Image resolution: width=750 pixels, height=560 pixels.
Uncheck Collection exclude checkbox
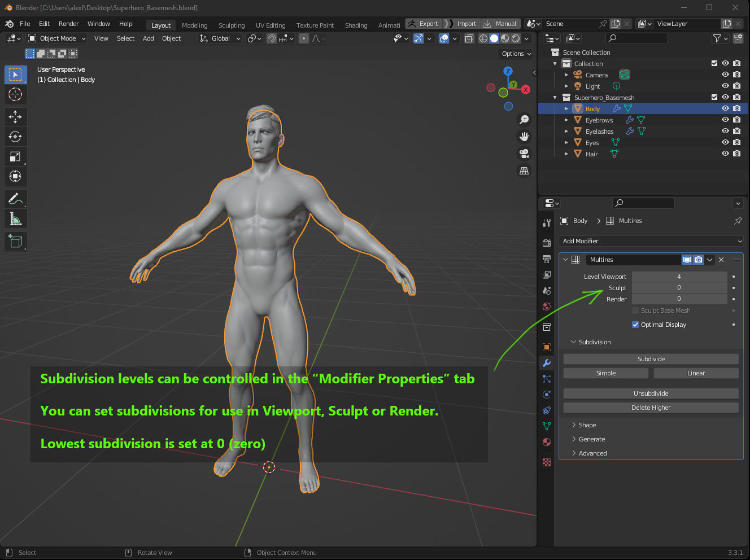[x=714, y=63]
